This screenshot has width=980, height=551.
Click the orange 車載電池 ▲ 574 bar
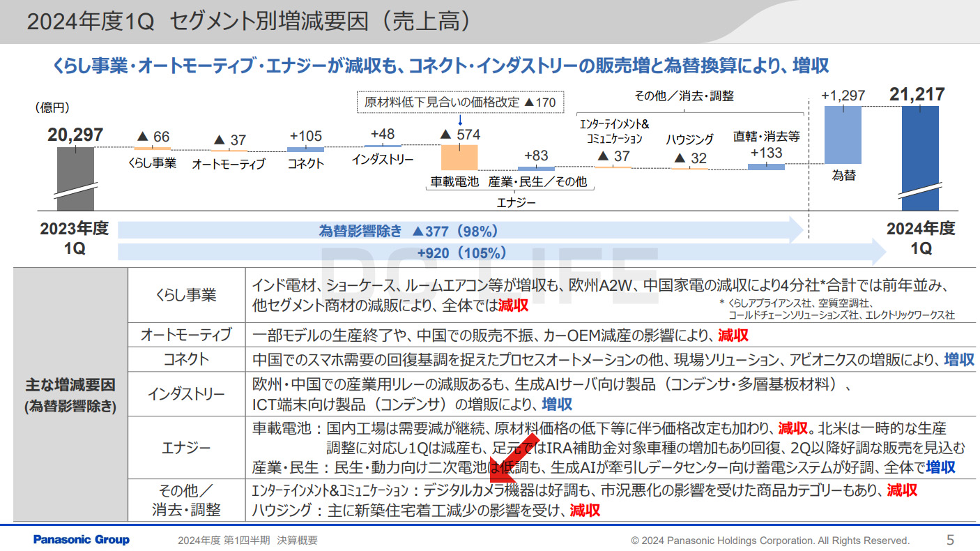(x=460, y=158)
